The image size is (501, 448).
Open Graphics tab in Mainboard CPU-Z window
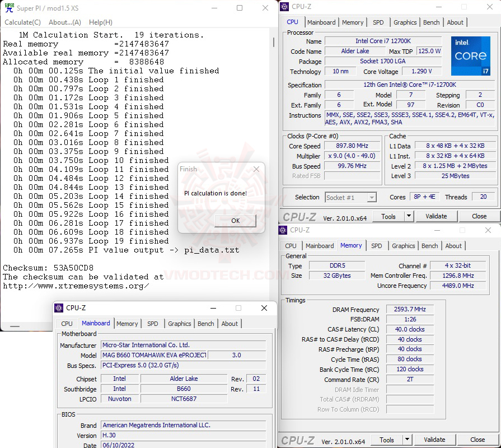(179, 324)
